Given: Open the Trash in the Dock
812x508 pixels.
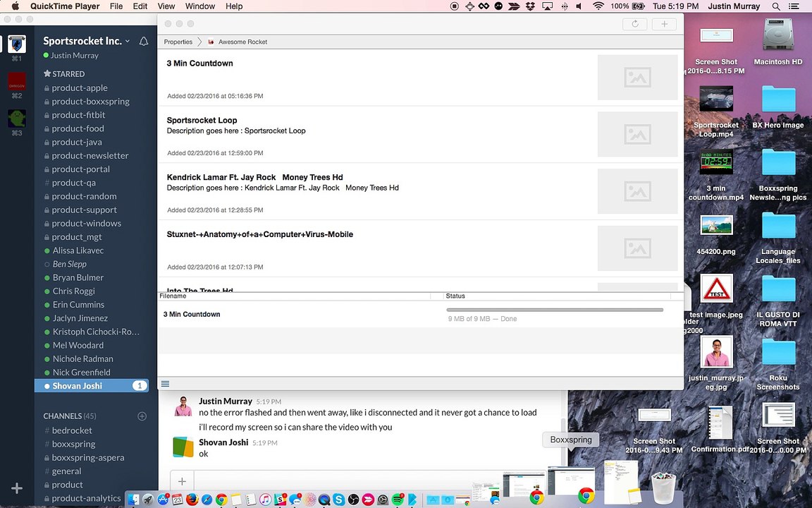Looking at the screenshot, I should pos(663,488).
